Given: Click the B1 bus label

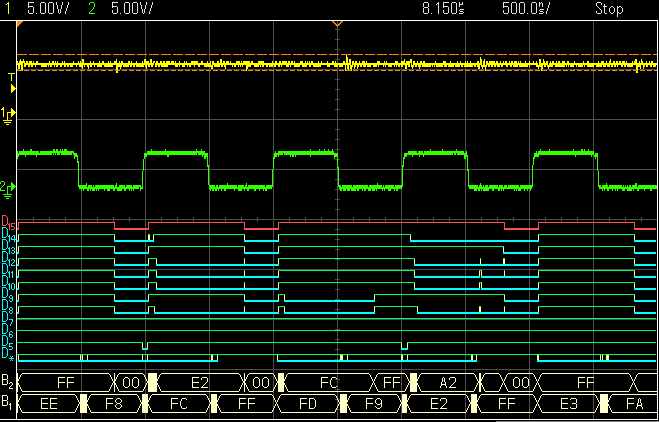Looking at the screenshot, I should 8,402.
